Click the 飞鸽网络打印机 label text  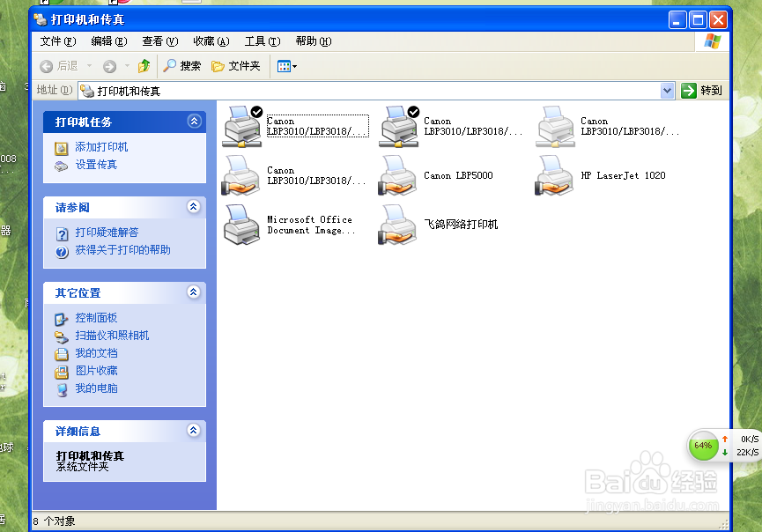click(461, 225)
